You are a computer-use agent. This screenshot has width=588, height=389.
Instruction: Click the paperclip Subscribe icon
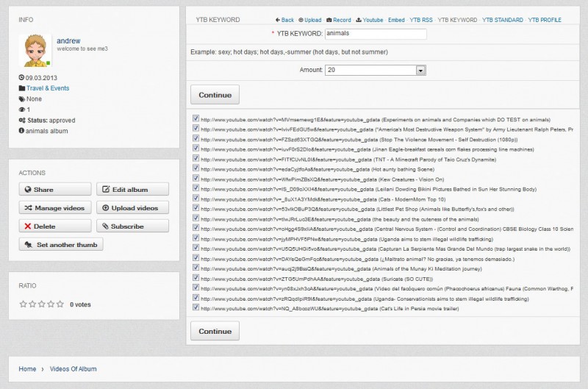click(105, 226)
